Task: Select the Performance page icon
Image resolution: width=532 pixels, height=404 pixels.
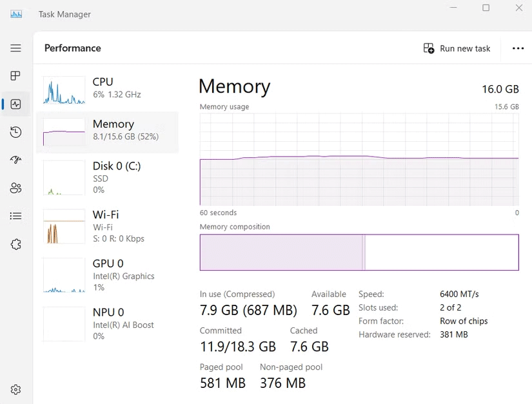Action: [16, 104]
